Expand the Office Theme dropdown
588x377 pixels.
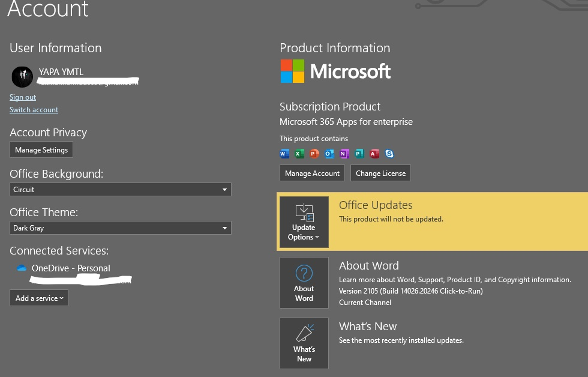(x=121, y=228)
